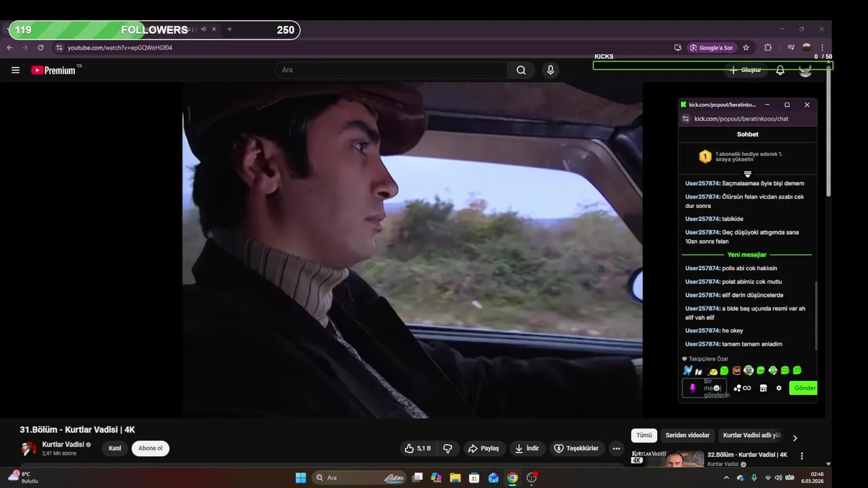868x488 pixels.
Task: Click the 'Teşekkürler' thanks button
Action: coord(576,449)
